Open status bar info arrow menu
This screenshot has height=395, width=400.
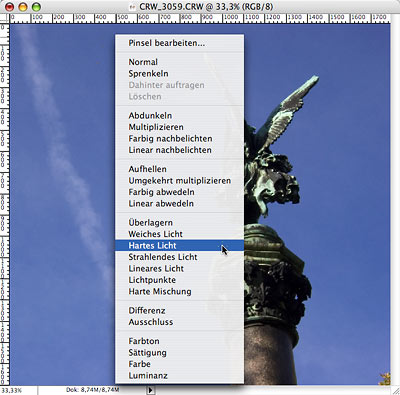[x=151, y=390]
